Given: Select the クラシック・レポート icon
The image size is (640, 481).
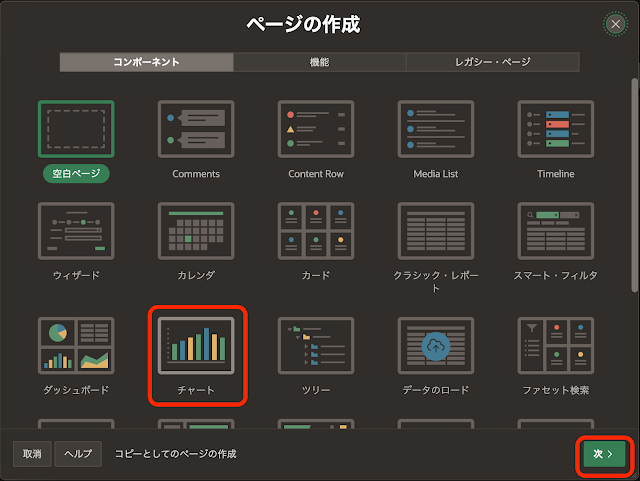Looking at the screenshot, I should [x=436, y=231].
